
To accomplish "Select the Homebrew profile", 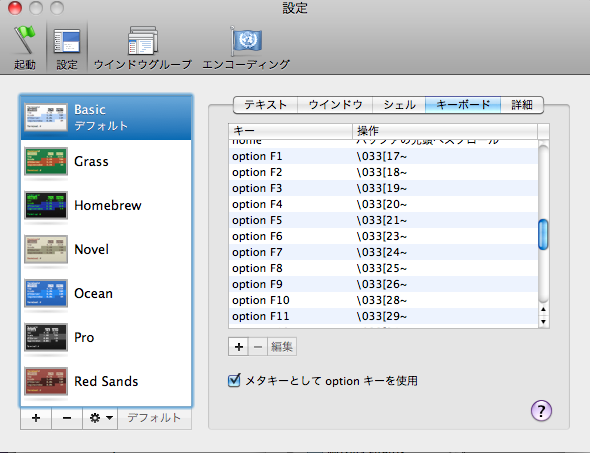I will click(106, 205).
